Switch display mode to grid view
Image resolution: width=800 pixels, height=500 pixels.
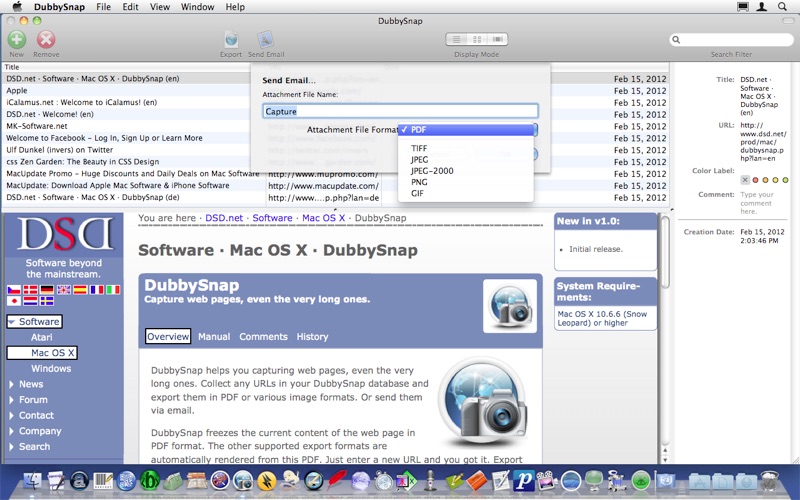[x=477, y=39]
